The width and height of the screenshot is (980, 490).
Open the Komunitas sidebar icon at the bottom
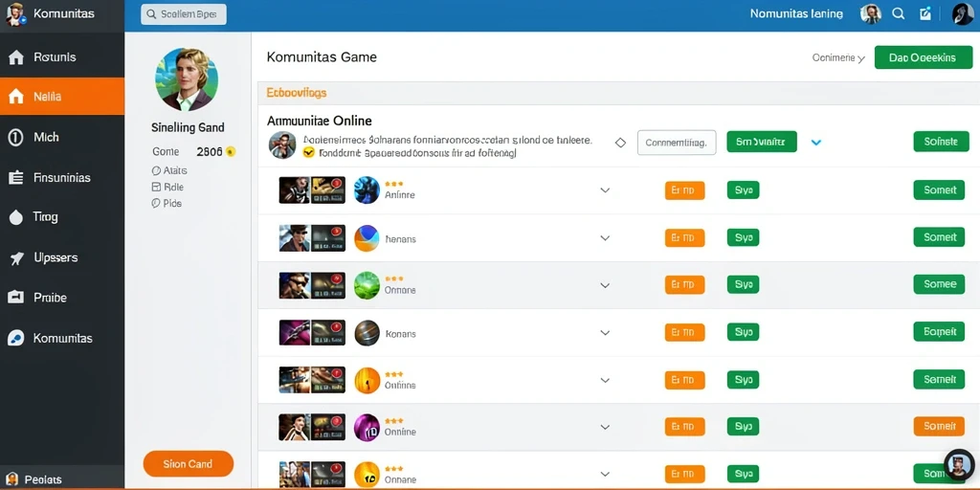coord(15,338)
